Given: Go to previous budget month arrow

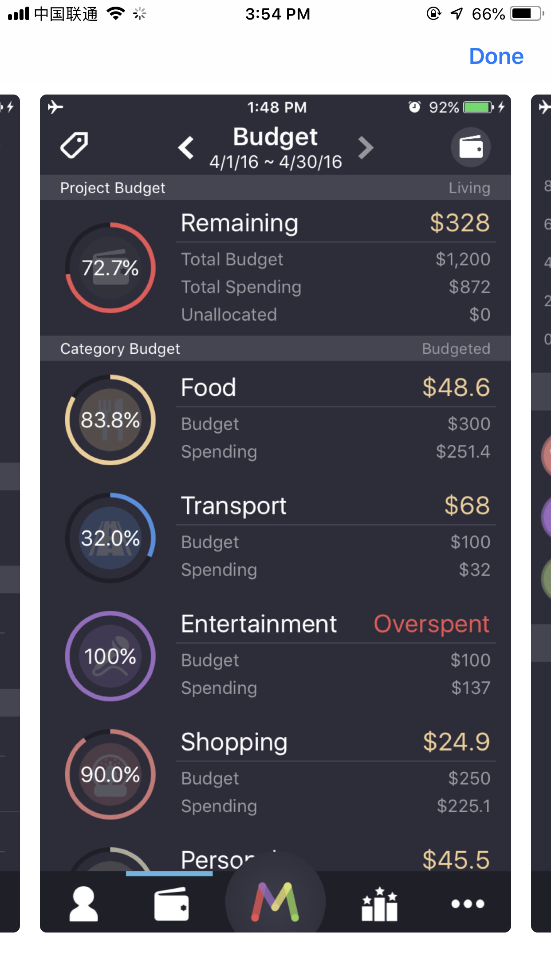Looking at the screenshot, I should (186, 148).
